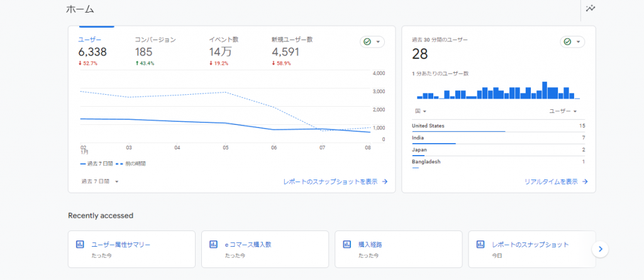Click the next arrow in Recently accessed
Image resolution: width=644 pixels, height=280 pixels.
(x=600, y=249)
